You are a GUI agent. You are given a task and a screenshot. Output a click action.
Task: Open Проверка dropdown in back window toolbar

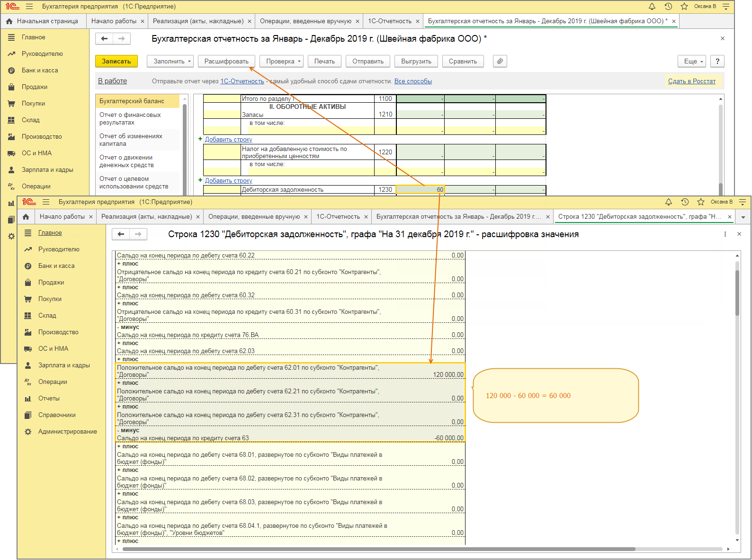(282, 61)
